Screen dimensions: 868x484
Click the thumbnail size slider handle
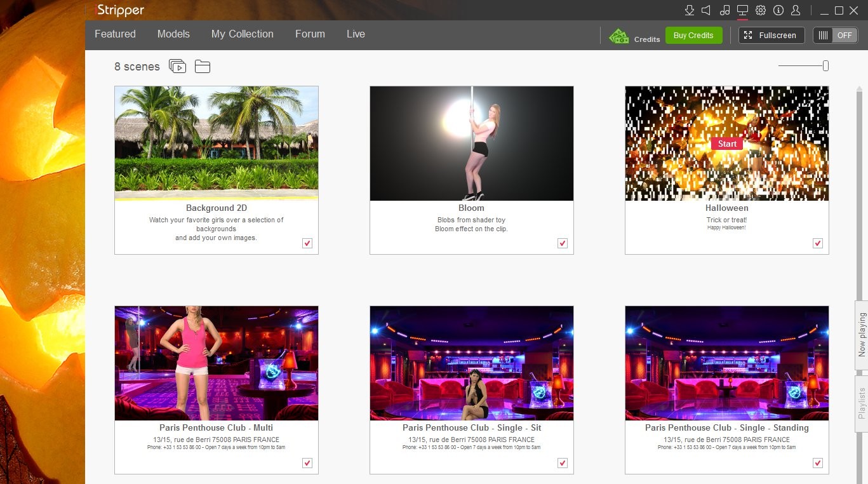(825, 65)
